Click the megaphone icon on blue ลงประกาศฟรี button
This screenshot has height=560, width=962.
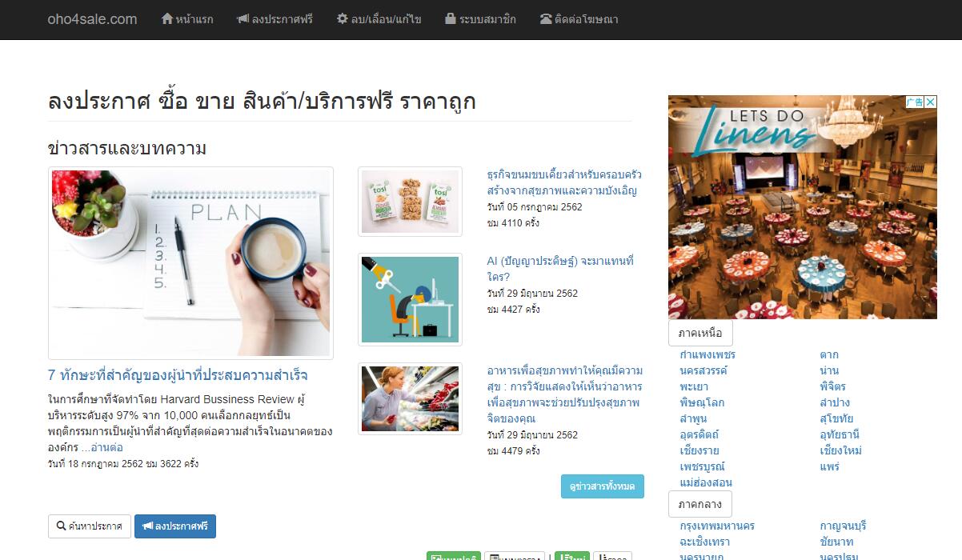[x=148, y=526]
